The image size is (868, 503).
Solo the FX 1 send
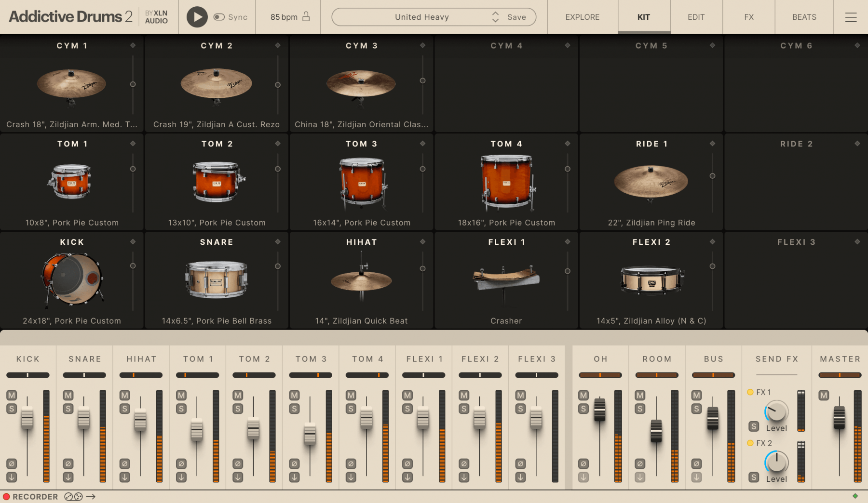pos(754,426)
